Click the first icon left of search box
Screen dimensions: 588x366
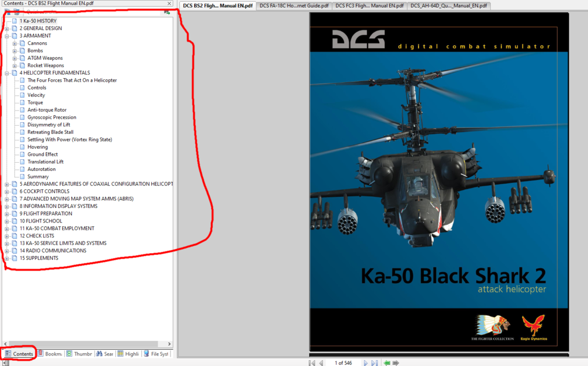(x=8, y=12)
